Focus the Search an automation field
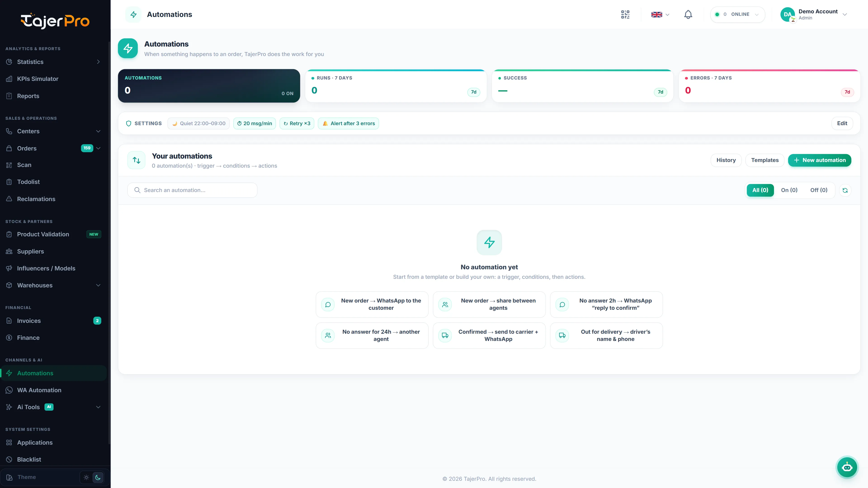 (192, 190)
